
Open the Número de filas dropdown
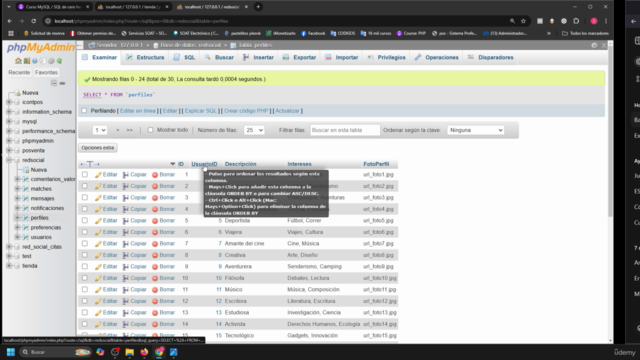point(254,130)
